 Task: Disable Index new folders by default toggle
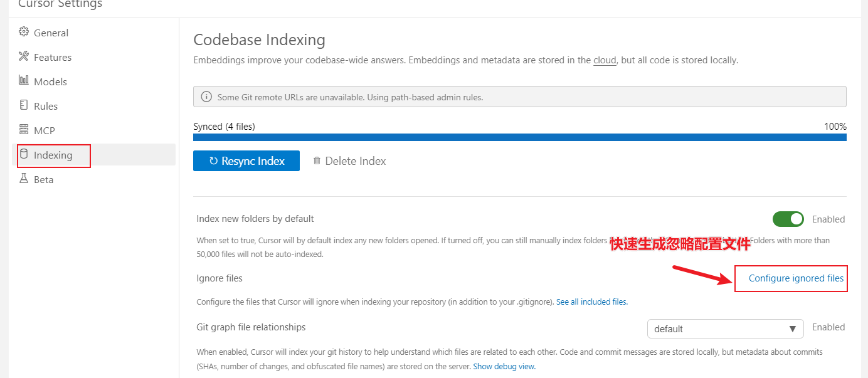788,219
